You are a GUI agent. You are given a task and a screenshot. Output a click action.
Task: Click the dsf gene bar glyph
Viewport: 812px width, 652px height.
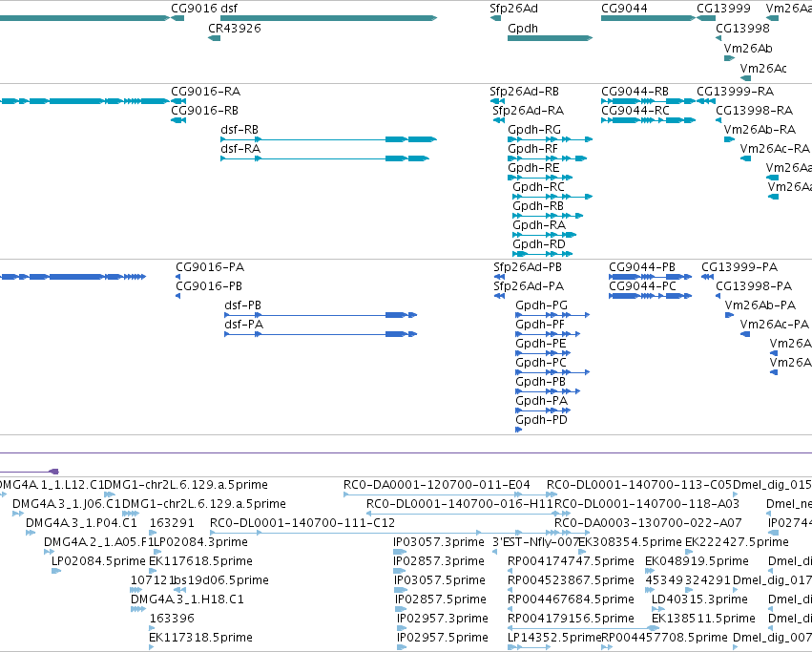pos(329,18)
